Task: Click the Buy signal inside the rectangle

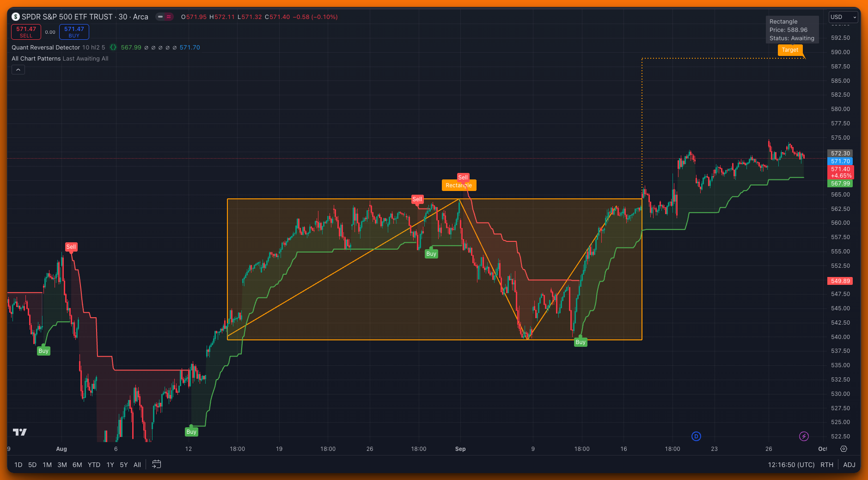Action: [431, 254]
